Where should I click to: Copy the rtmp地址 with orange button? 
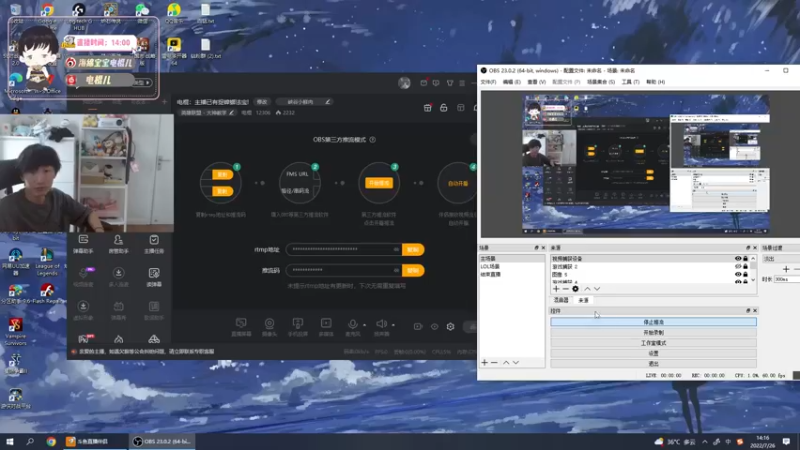(x=413, y=249)
